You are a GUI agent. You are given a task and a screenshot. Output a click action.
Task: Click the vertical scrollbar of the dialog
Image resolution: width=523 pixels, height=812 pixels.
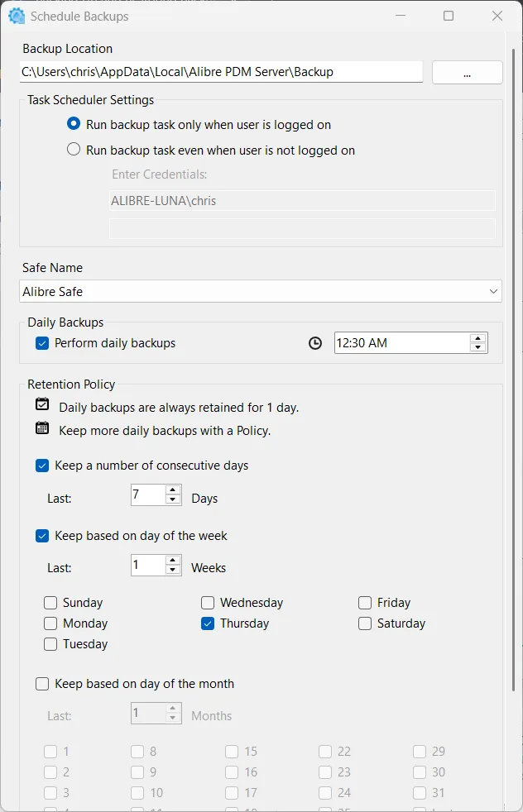tap(513, 370)
